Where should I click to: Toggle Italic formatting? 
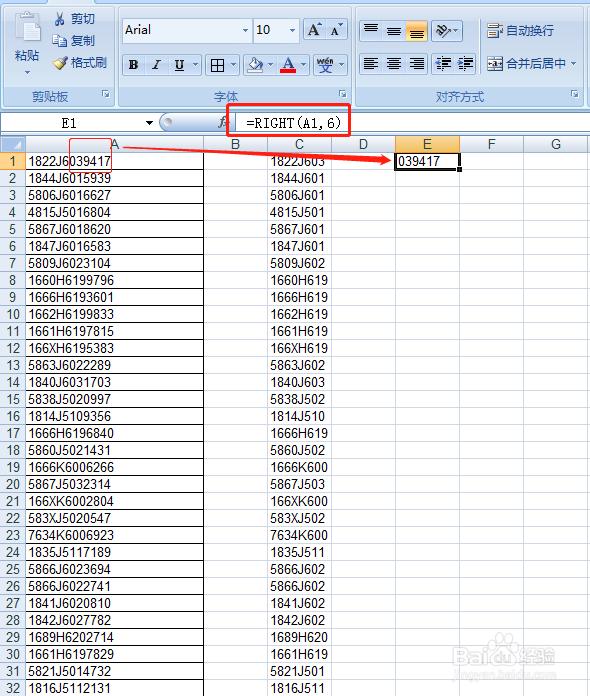point(156,65)
